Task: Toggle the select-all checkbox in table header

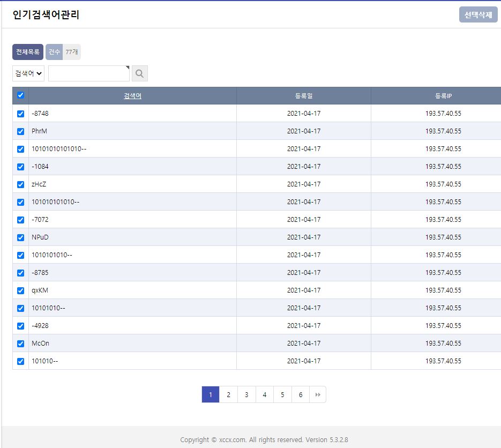Action: coord(20,95)
